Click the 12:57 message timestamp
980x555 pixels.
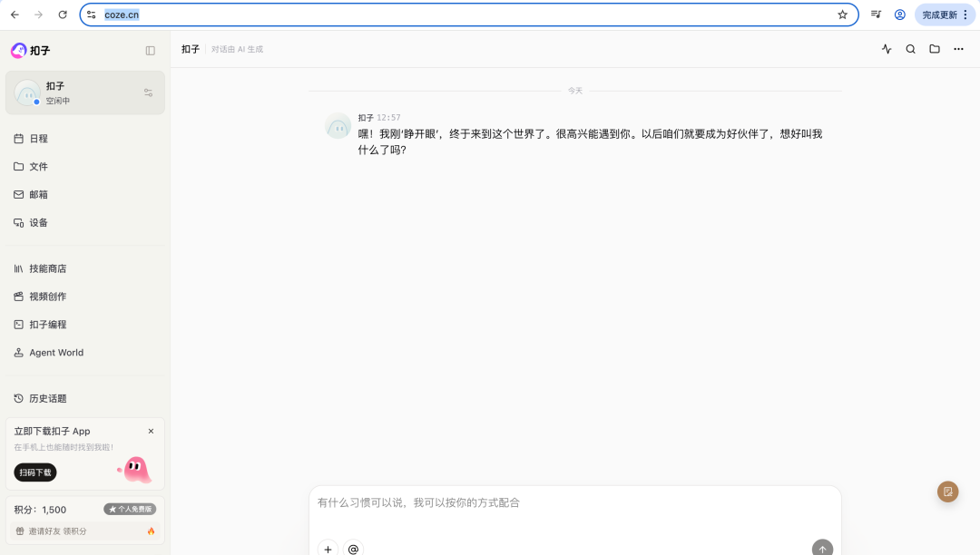click(x=388, y=117)
